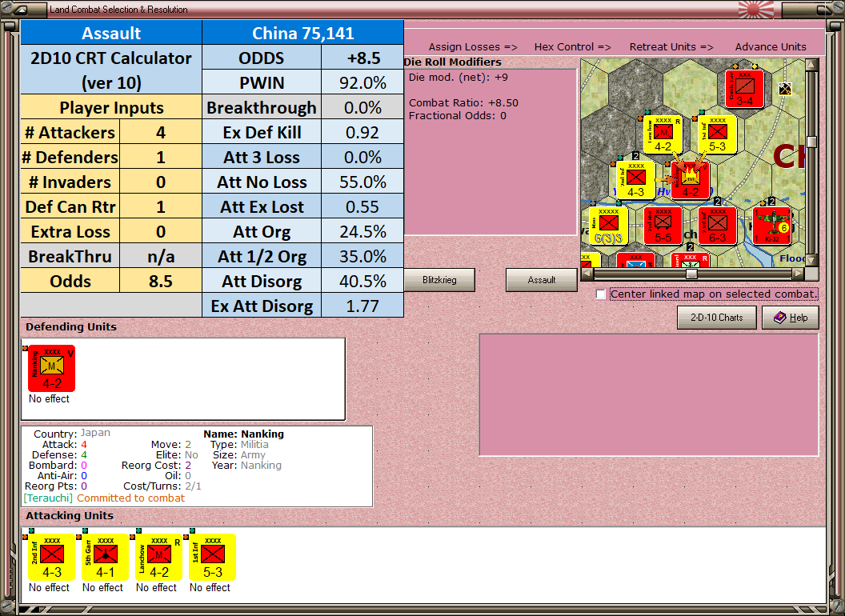Go to Retreat Units step
845x616 pixels.
tap(671, 47)
